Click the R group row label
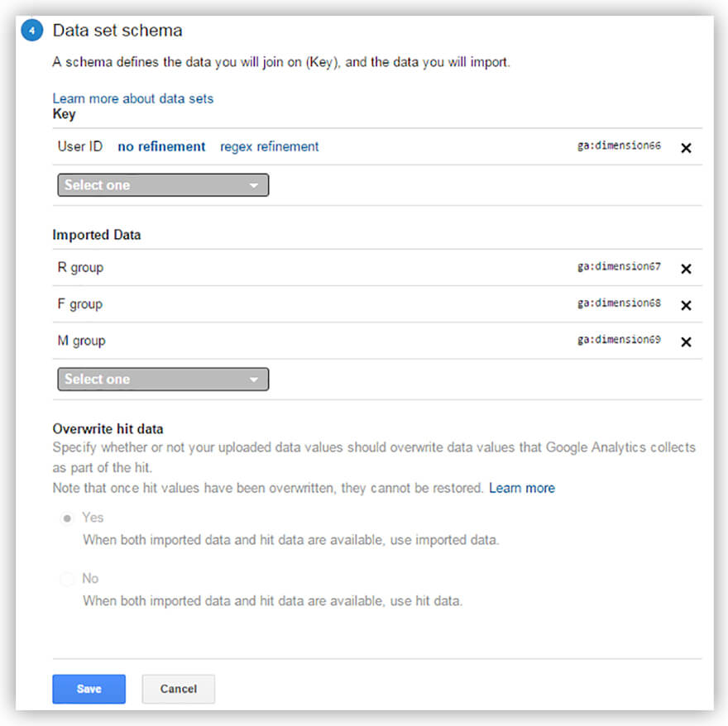 coord(80,268)
